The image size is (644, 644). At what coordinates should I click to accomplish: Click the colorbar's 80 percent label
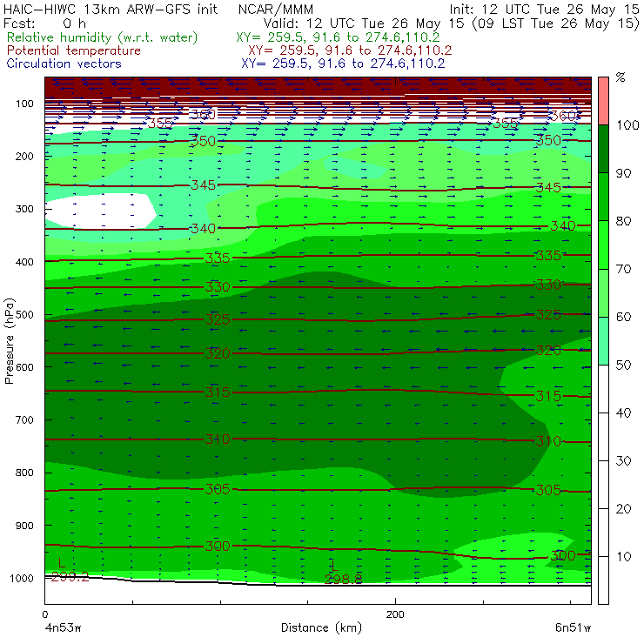[623, 221]
